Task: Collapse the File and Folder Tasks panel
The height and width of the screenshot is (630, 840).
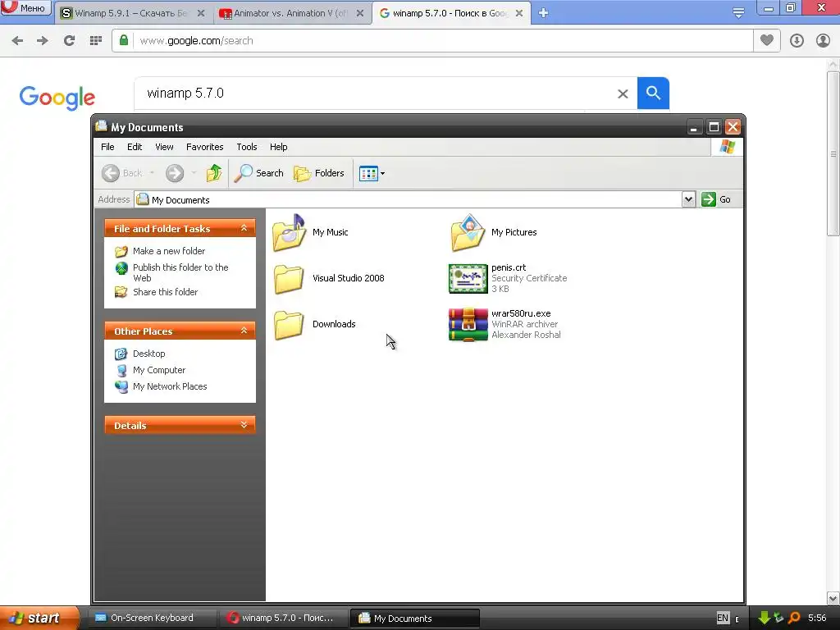Action: point(244,228)
